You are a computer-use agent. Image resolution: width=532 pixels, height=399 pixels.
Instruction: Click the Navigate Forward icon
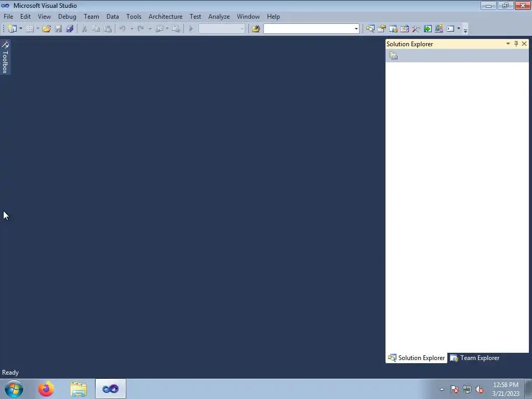point(176,29)
